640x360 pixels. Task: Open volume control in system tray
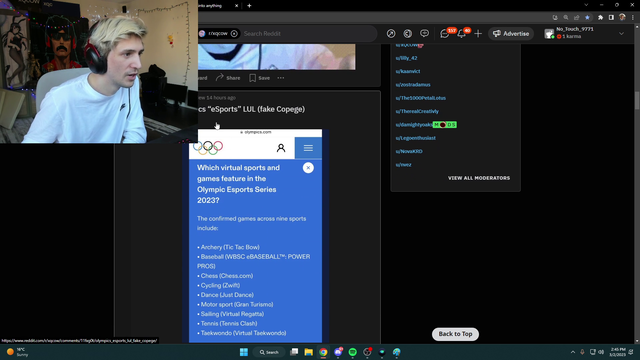[x=601, y=352]
